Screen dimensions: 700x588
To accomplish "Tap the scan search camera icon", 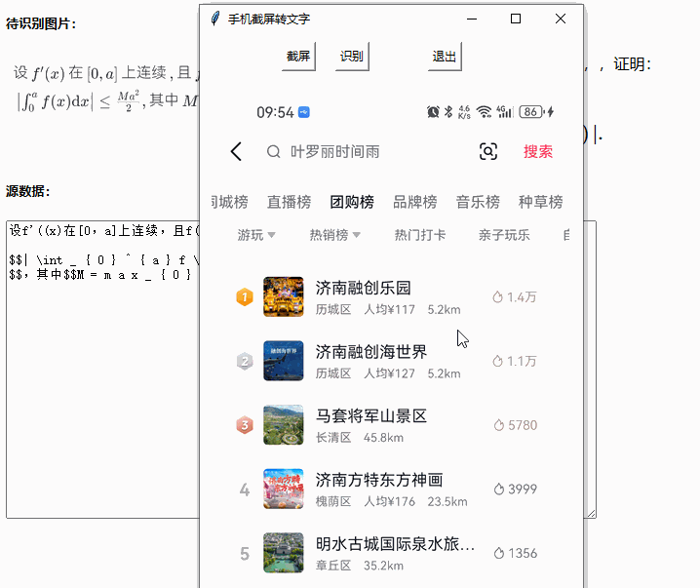I will 487,152.
